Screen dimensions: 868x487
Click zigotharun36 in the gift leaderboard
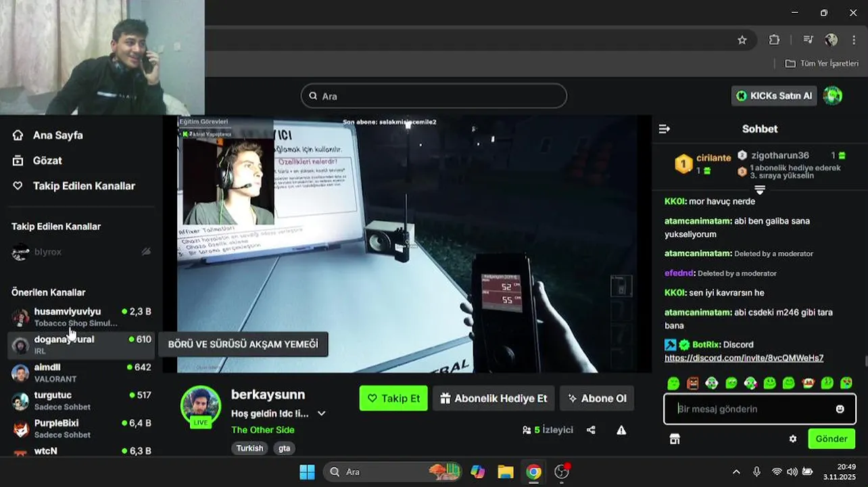779,156
